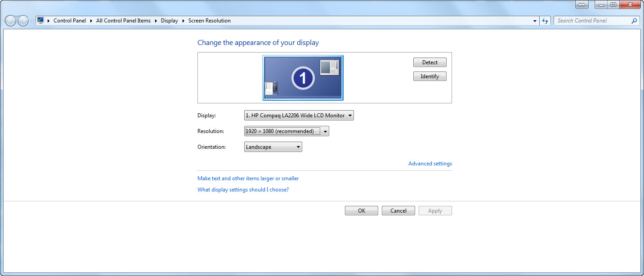Go to Control Panel breadcrumb

[70, 21]
